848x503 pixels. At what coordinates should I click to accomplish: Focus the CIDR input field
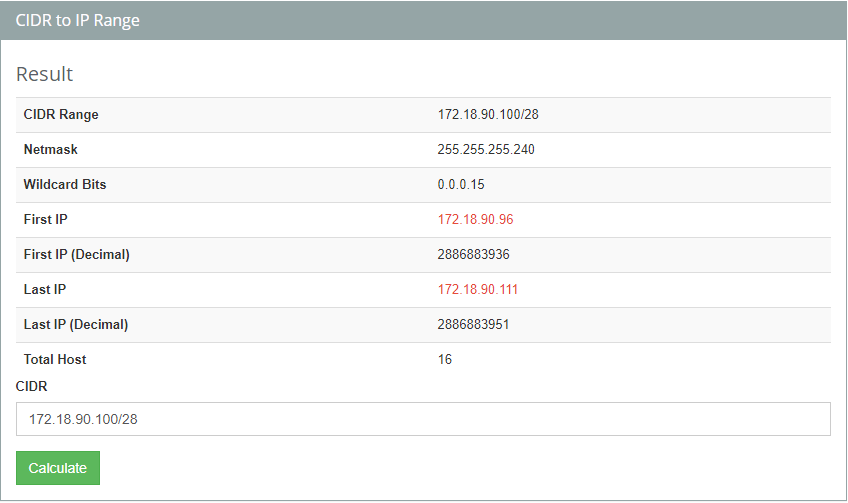[x=423, y=419]
